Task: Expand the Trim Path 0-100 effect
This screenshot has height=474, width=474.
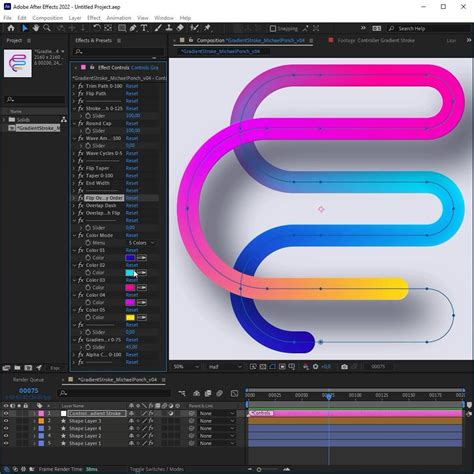Action: point(74,86)
